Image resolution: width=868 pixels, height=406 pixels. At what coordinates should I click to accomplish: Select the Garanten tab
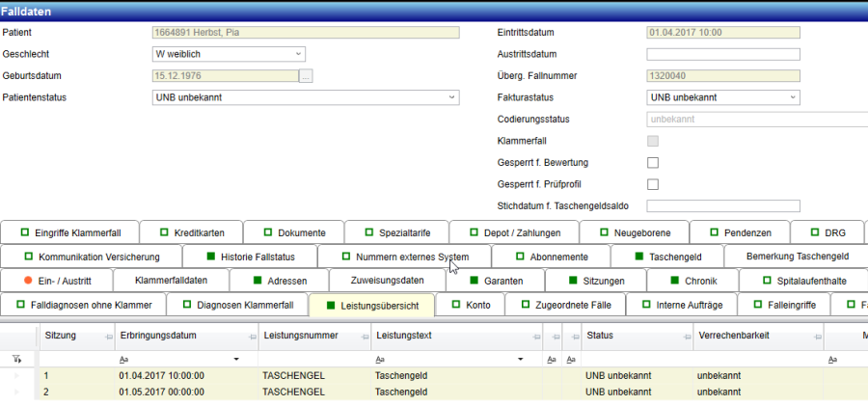click(x=496, y=281)
